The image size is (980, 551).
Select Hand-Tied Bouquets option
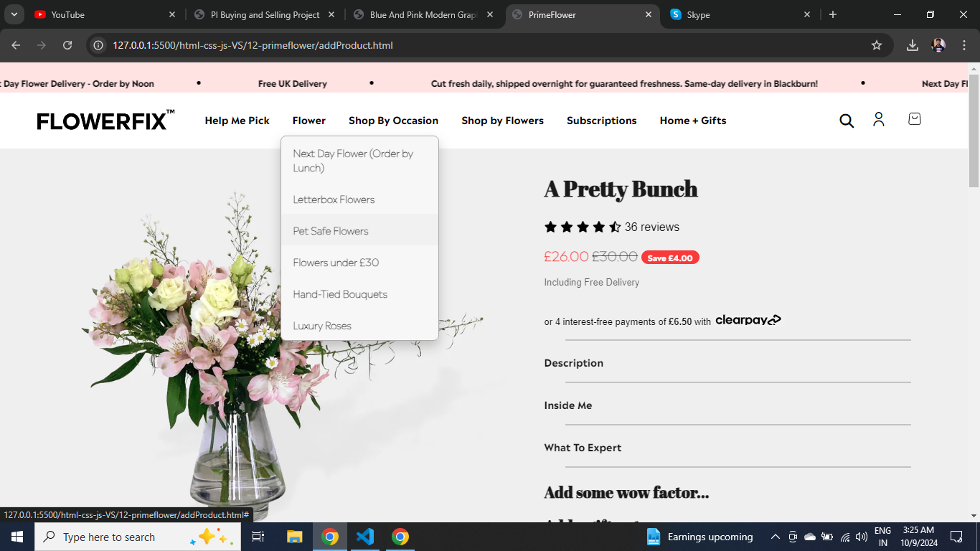pos(359,294)
